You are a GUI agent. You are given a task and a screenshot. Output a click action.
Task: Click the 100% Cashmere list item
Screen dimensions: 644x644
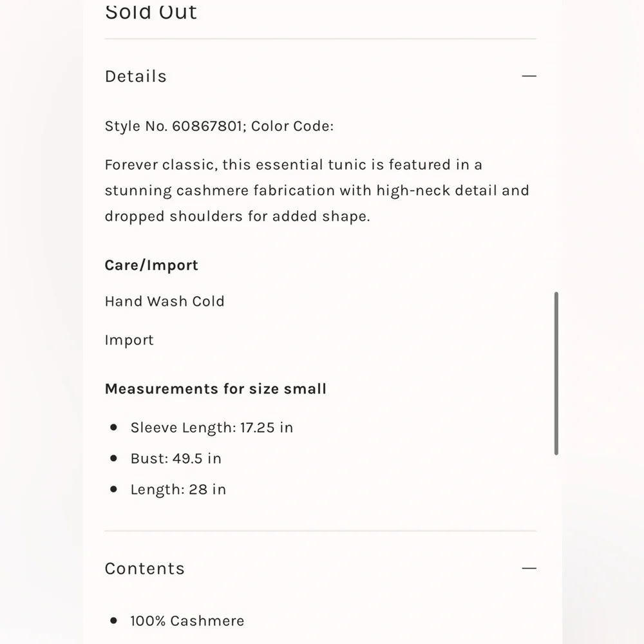pyautogui.click(x=187, y=621)
